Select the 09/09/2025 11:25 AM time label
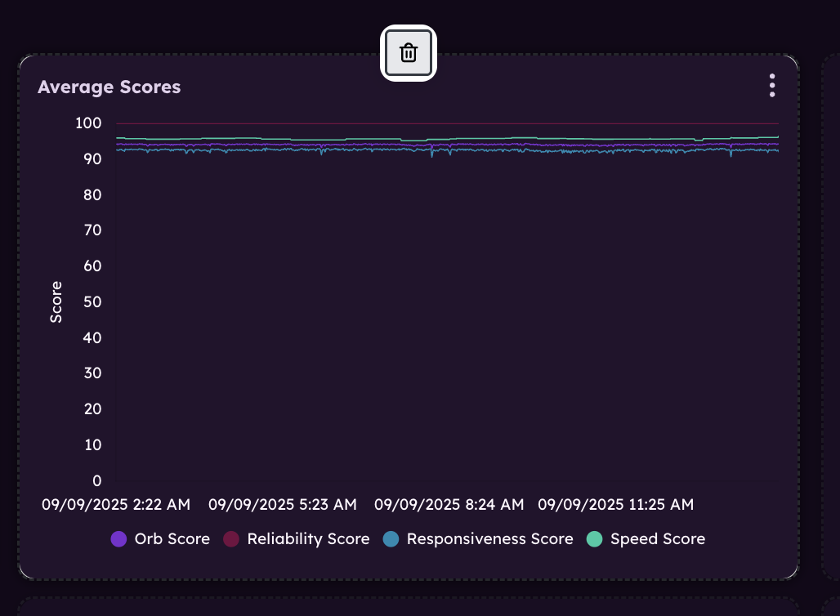 point(615,505)
